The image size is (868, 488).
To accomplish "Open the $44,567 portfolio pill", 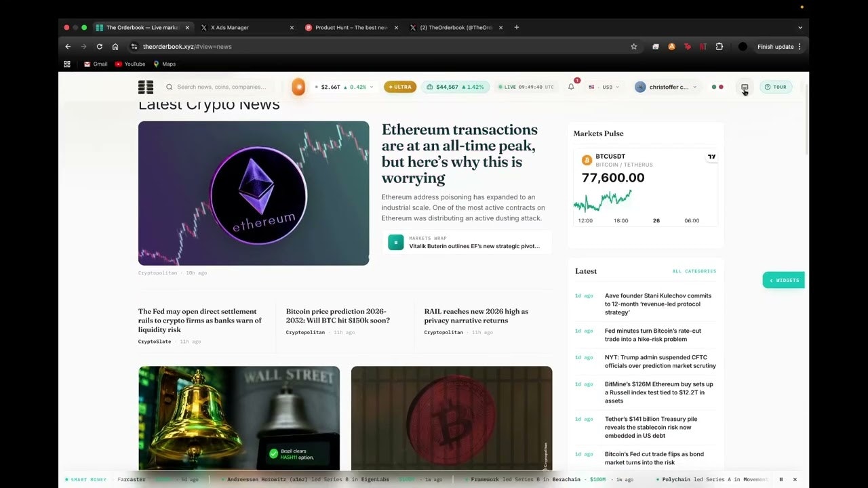I will click(x=455, y=87).
